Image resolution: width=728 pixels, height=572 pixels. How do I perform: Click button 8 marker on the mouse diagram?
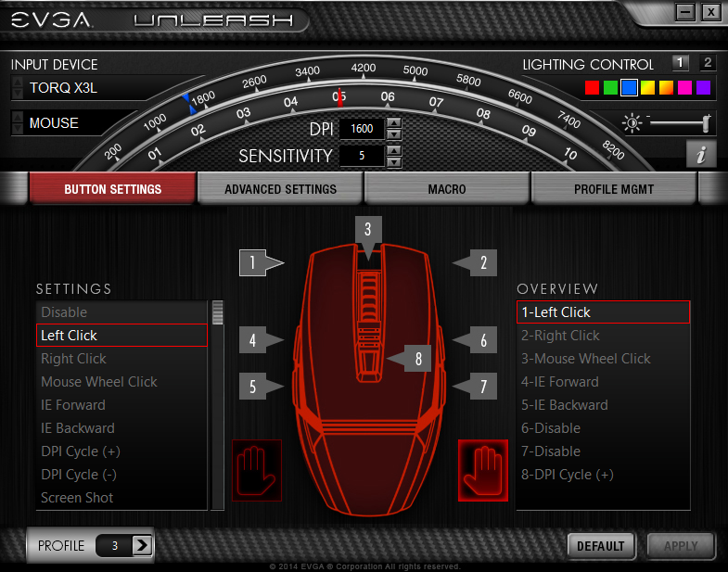pyautogui.click(x=418, y=359)
